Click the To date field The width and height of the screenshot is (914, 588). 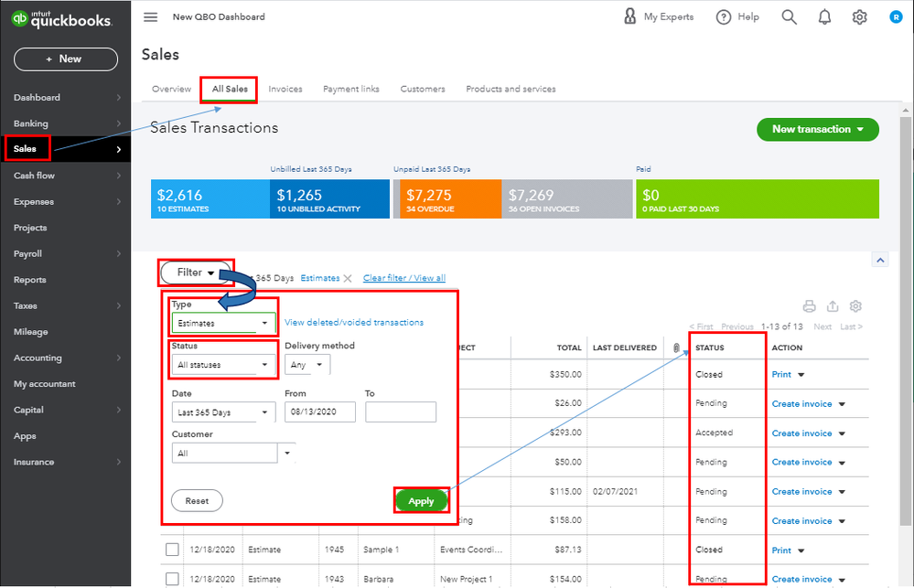[x=401, y=412]
